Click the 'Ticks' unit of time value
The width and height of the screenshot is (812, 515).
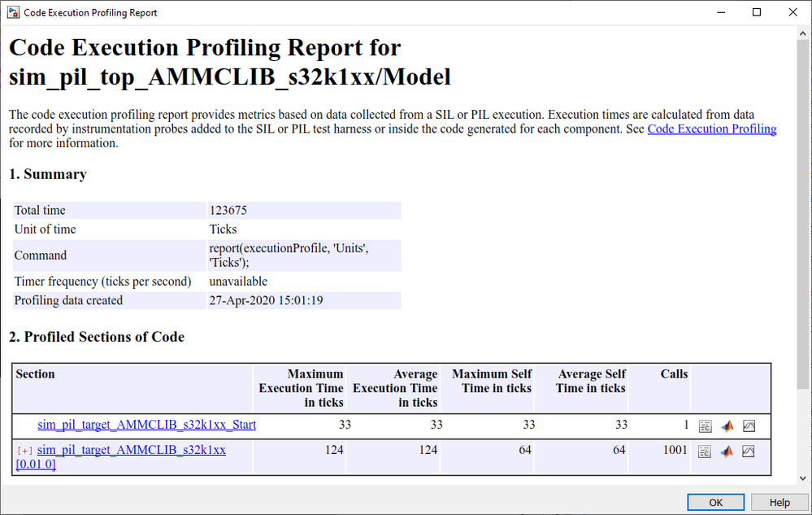coord(223,229)
